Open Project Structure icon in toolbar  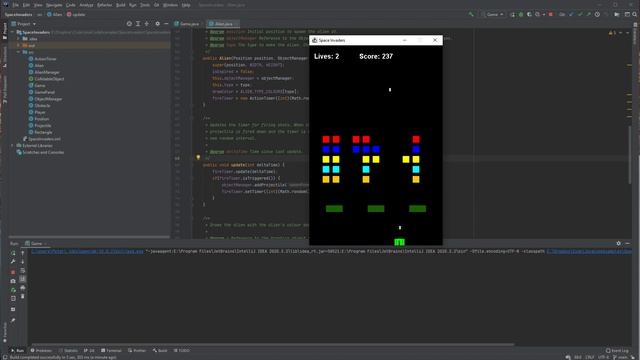point(617,14)
